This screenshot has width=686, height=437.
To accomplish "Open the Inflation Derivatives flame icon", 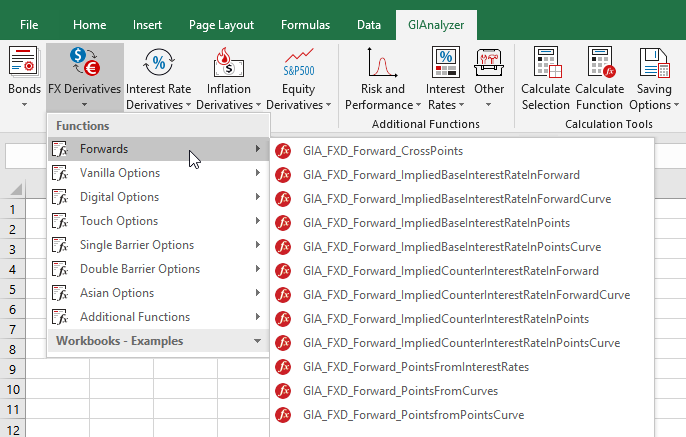I will [x=228, y=63].
